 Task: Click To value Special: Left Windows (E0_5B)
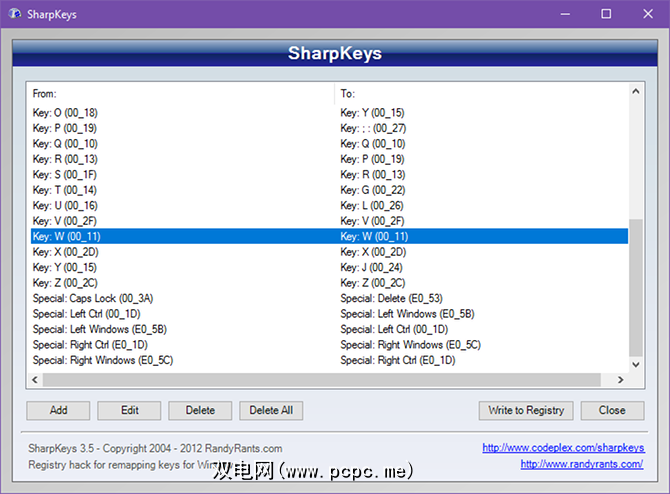(407, 314)
